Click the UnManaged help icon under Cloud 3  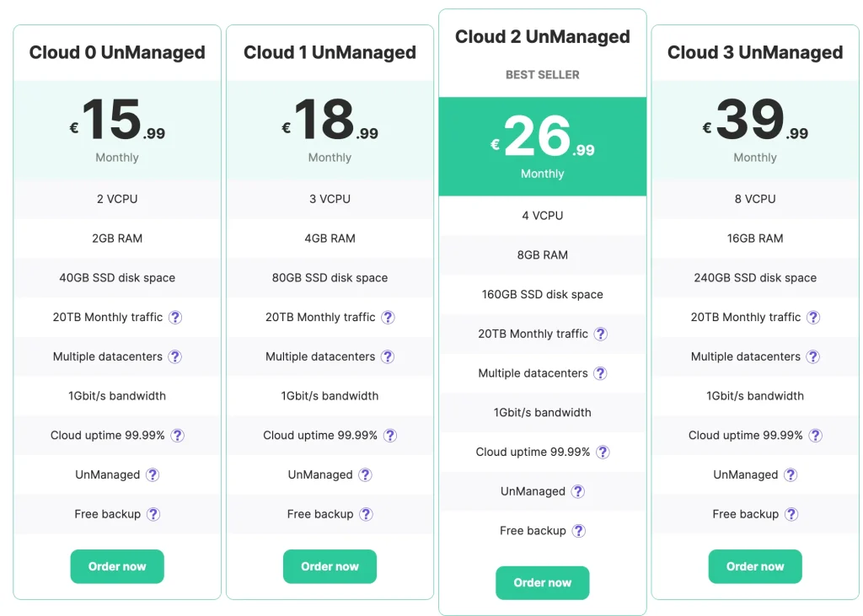pyautogui.click(x=791, y=474)
